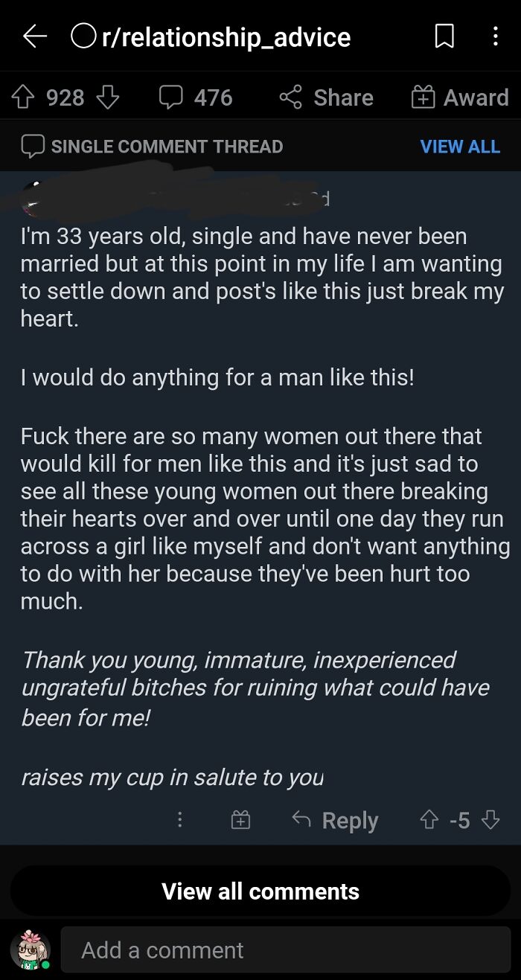Bookmark the post with the save icon
This screenshot has height=980, width=521.
coord(444,37)
